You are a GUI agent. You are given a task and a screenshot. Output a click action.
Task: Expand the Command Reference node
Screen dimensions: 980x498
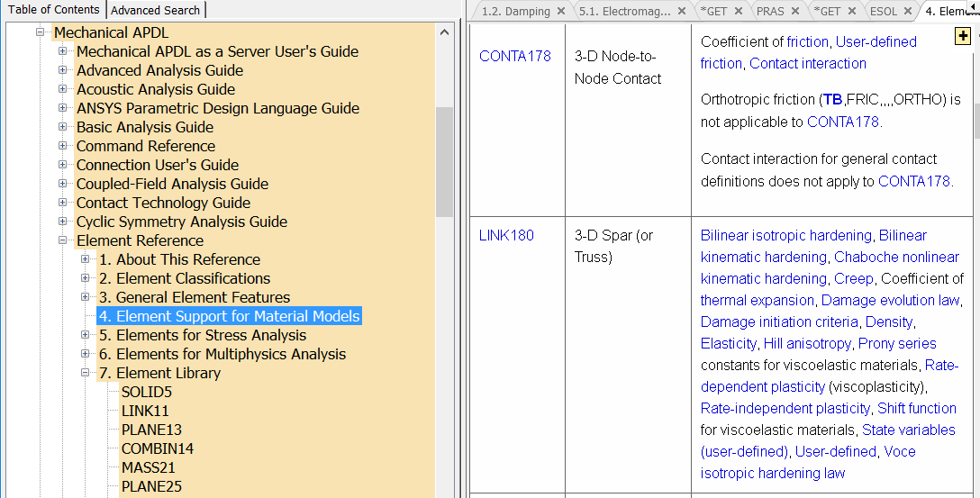(x=62, y=146)
